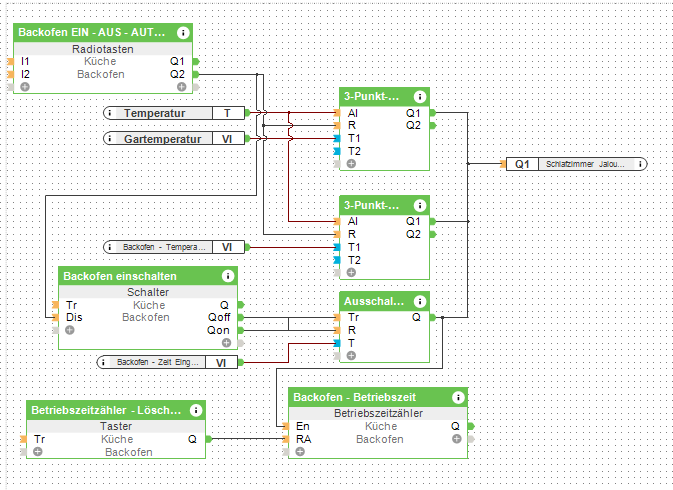Click the T tag on Temperatur connector
This screenshot has height=490, width=673.
(228, 113)
